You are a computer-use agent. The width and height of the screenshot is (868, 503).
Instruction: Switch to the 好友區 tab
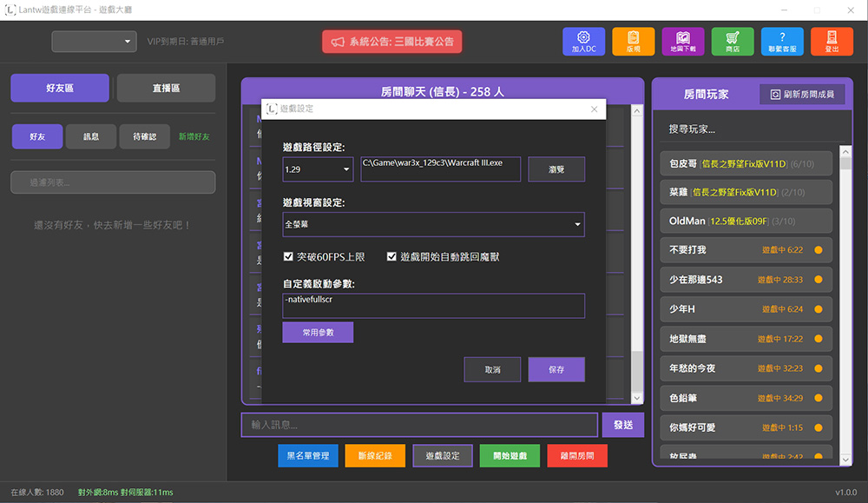[x=60, y=88]
